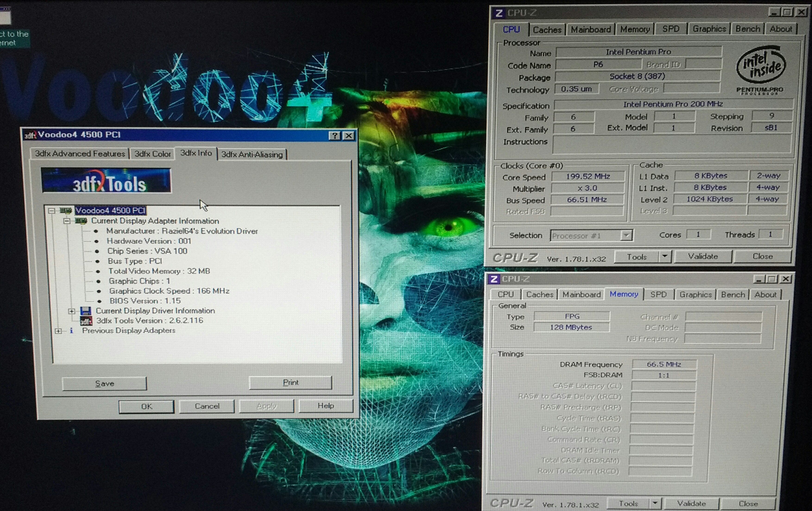Click the DRAM Frequency value '66.5 MHz'
812x511 pixels.
664,364
